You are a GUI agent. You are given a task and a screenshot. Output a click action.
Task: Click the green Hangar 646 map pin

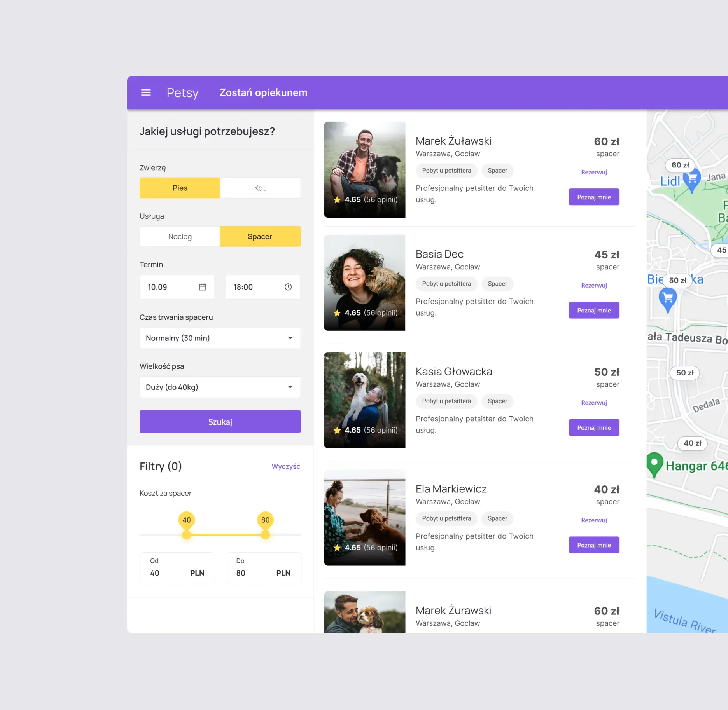coord(654,464)
